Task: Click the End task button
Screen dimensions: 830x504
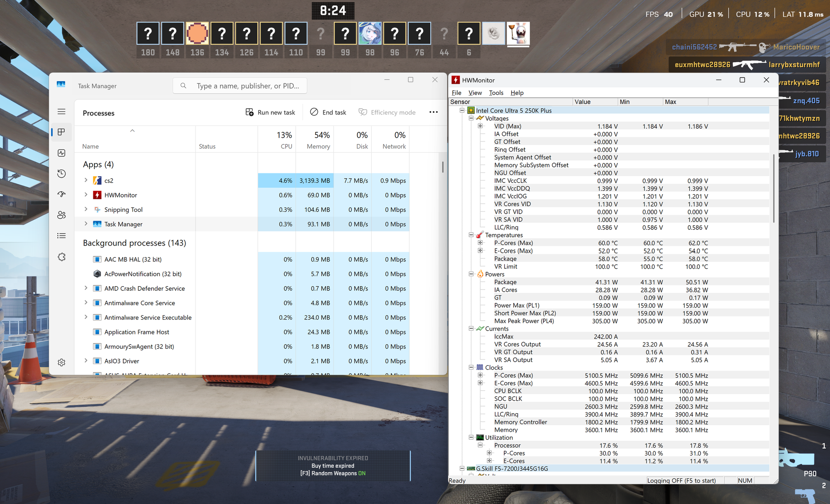Action: point(328,112)
